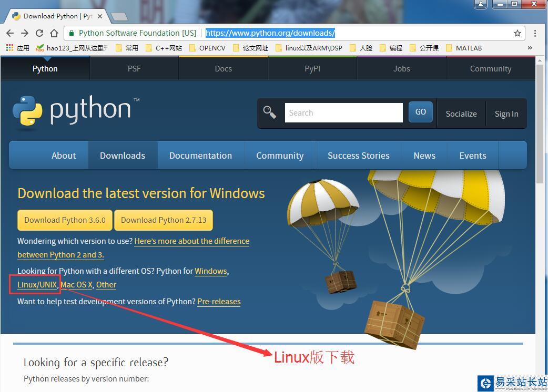Open the main-nav Community menu
Screen dimensions: 548x392
click(x=280, y=156)
